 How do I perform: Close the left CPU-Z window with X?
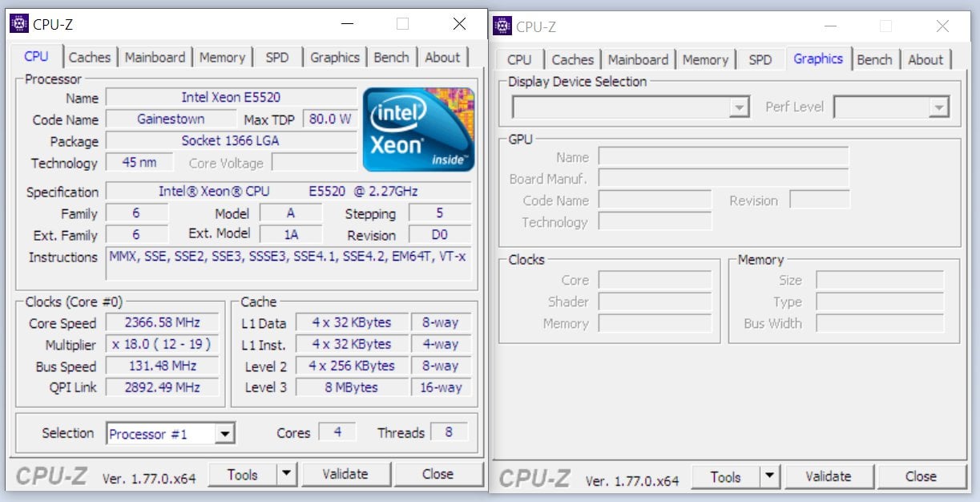click(x=459, y=24)
